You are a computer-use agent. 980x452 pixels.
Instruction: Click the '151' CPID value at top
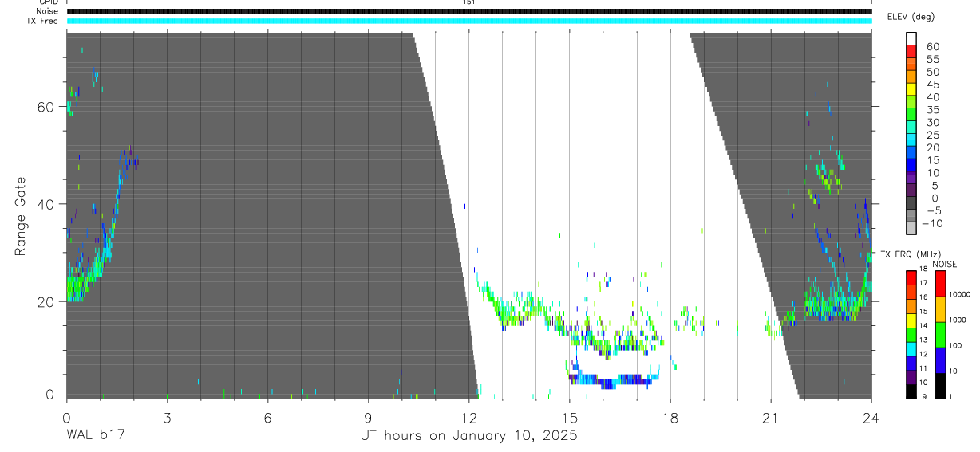468,2
